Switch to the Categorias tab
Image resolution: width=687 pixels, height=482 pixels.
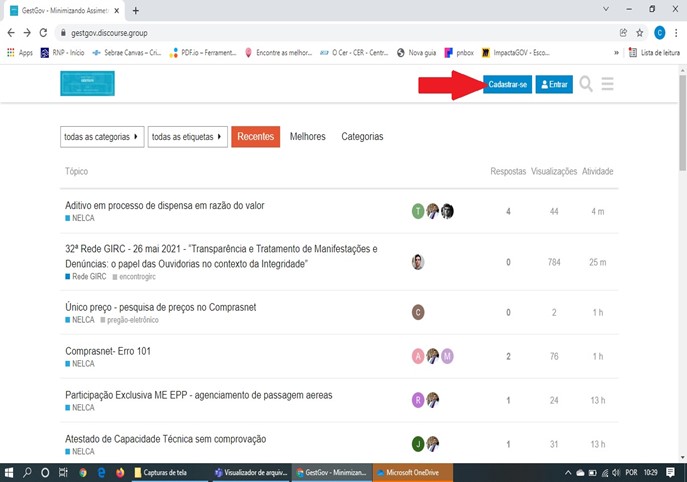click(362, 137)
